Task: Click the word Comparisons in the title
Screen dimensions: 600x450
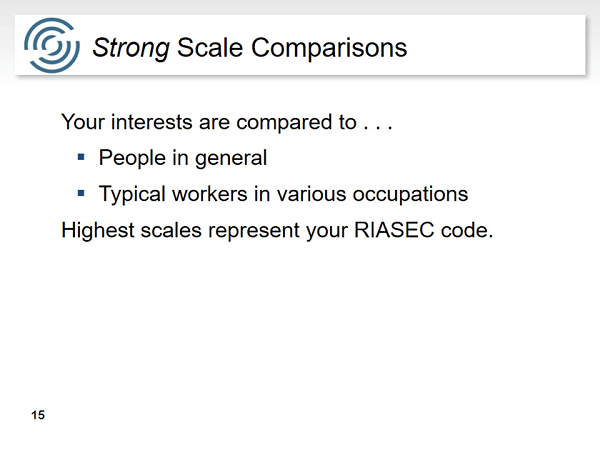Action: coord(329,48)
